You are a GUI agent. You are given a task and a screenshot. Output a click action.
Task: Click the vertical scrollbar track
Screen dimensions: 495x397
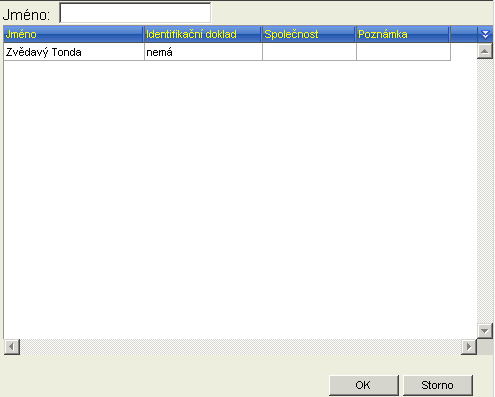point(485,191)
